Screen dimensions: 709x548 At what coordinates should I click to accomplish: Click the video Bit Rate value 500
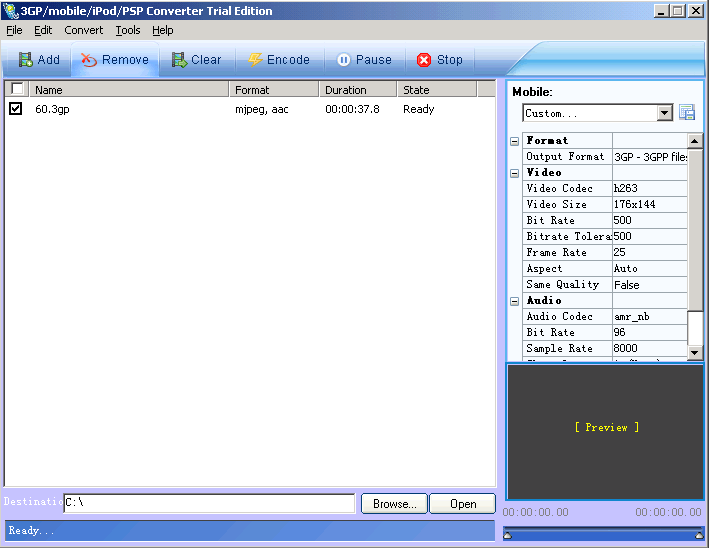[650, 220]
